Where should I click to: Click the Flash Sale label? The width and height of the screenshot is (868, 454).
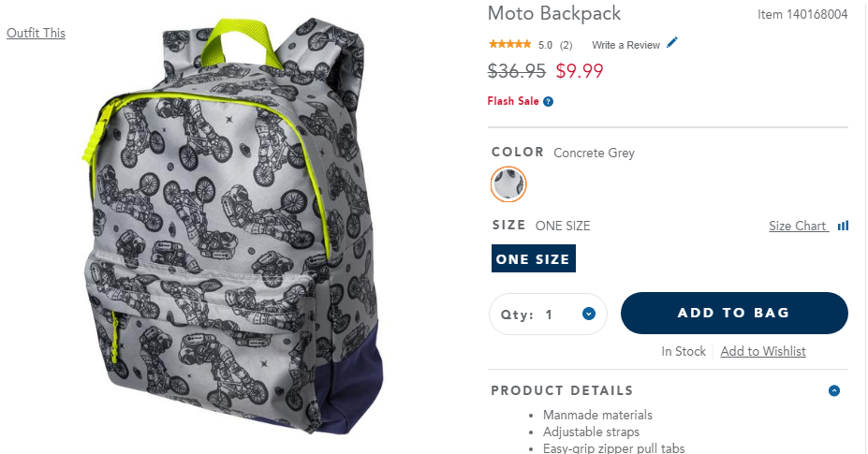click(x=512, y=101)
